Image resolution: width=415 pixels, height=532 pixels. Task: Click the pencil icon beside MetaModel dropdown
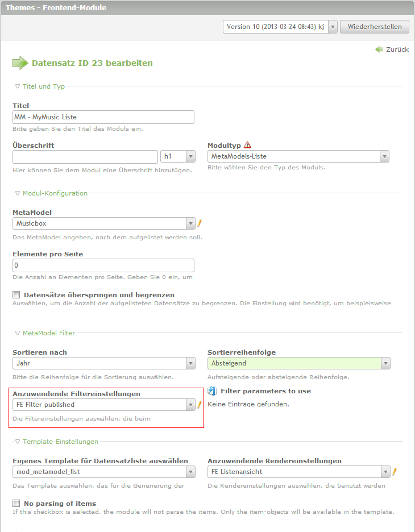[x=200, y=223]
